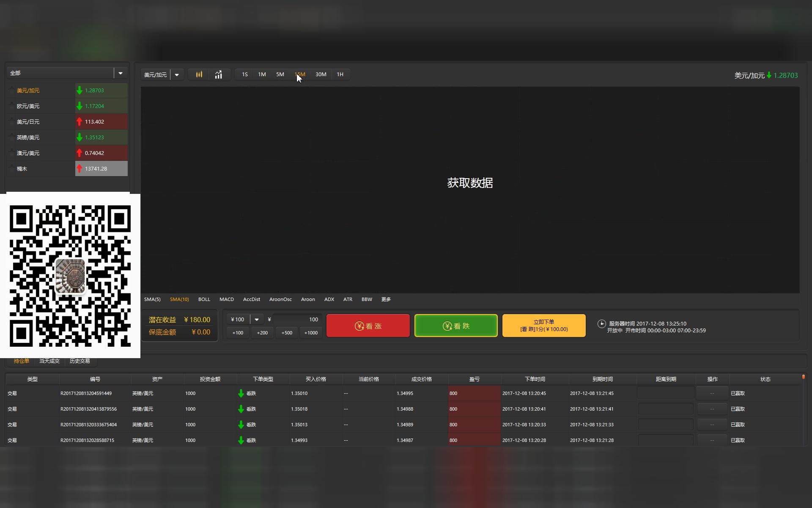This screenshot has width=812, height=508.
Task: Toggle the AroonOsc indicator
Action: [x=280, y=299]
